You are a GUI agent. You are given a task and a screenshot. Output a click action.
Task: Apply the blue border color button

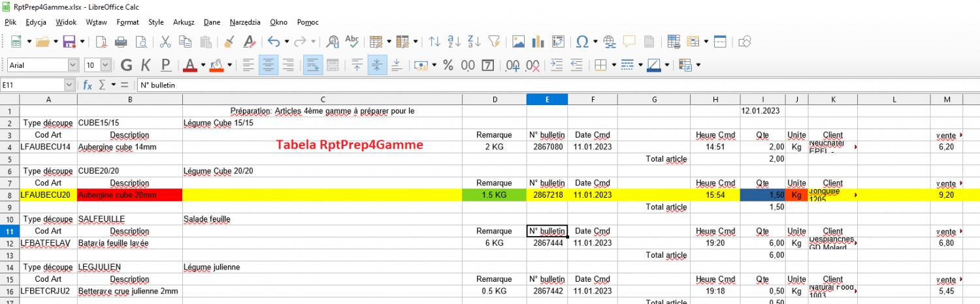654,65
